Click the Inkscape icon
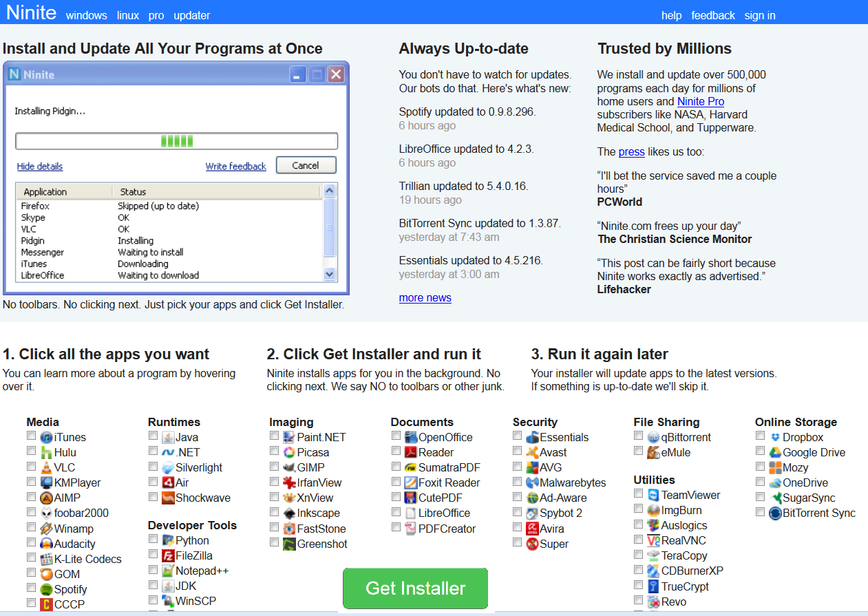 point(289,513)
